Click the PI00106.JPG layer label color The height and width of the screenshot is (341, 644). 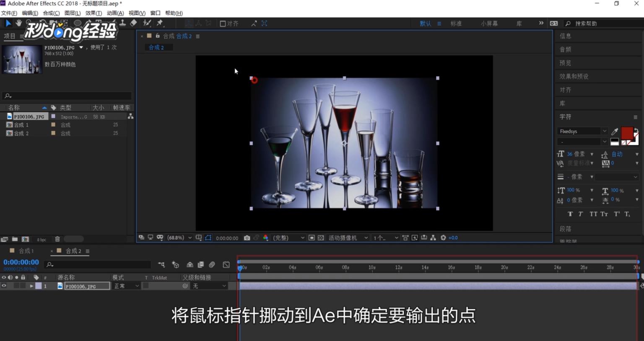click(39, 286)
